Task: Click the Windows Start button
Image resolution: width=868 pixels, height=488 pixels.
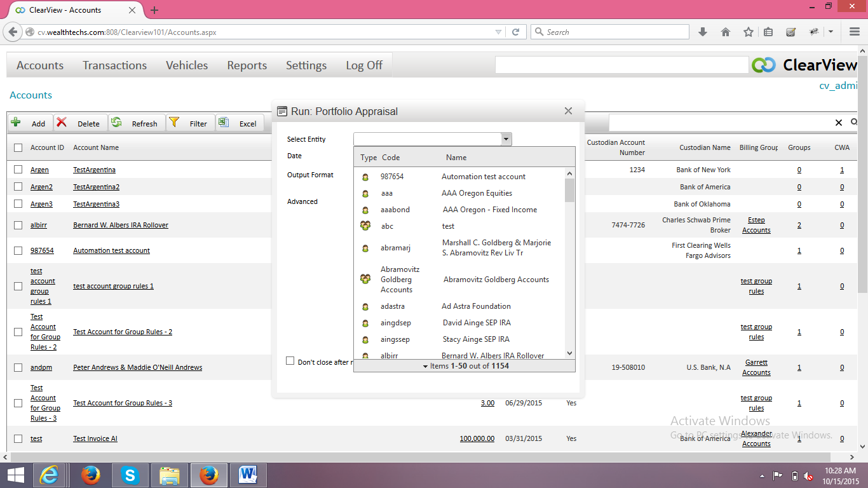Action: pos(16,475)
